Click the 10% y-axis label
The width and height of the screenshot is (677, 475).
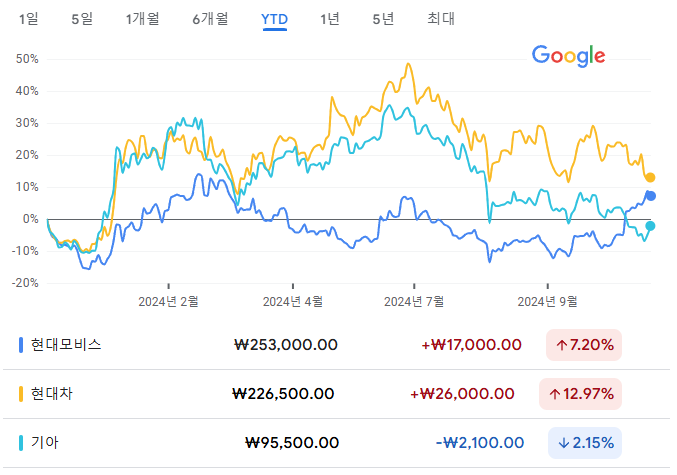point(27,187)
